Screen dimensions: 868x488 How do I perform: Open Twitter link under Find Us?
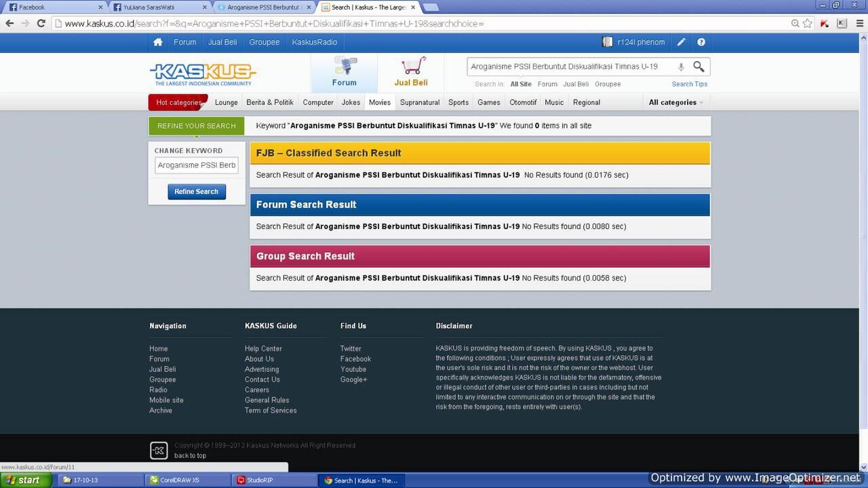351,348
